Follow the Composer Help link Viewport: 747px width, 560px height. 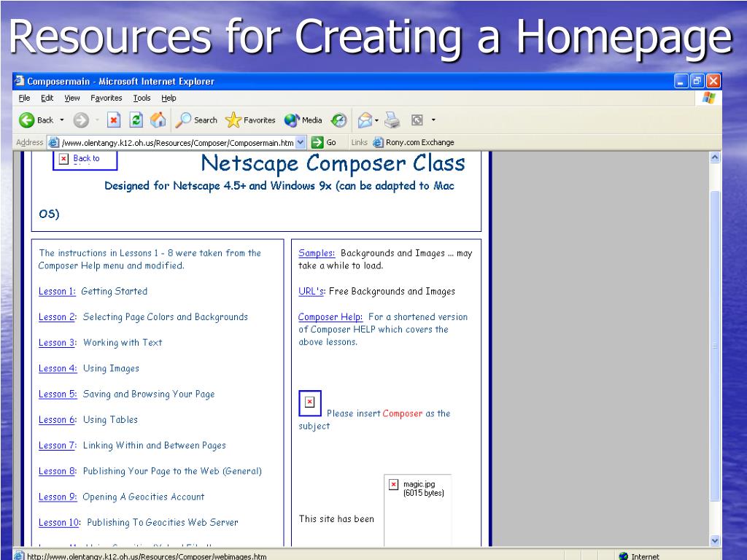330,317
